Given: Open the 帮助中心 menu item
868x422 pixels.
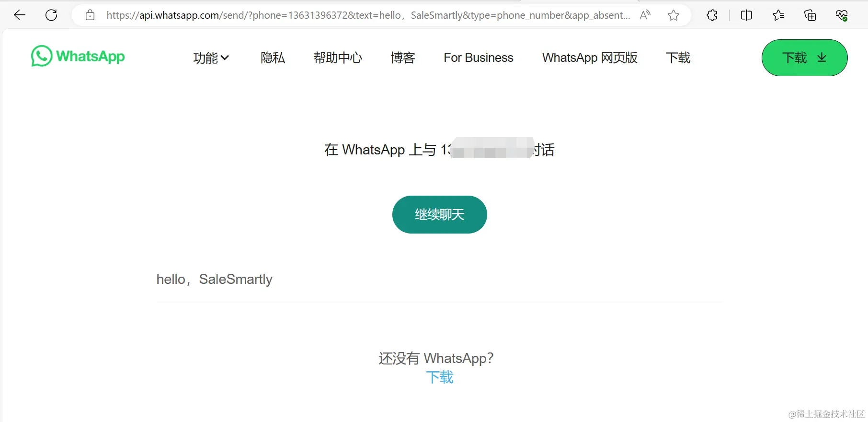Looking at the screenshot, I should click(338, 58).
